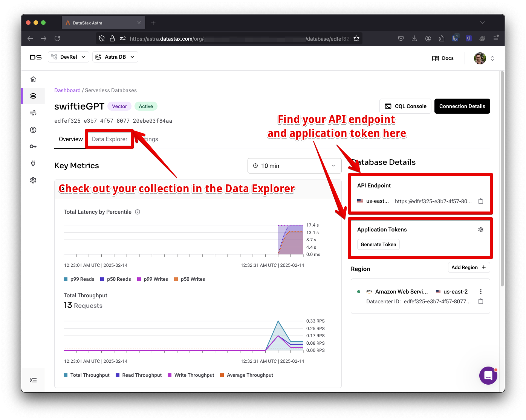Image resolution: width=526 pixels, height=420 pixels.
Task: Click the site lock icon
Action: [x=112, y=38]
